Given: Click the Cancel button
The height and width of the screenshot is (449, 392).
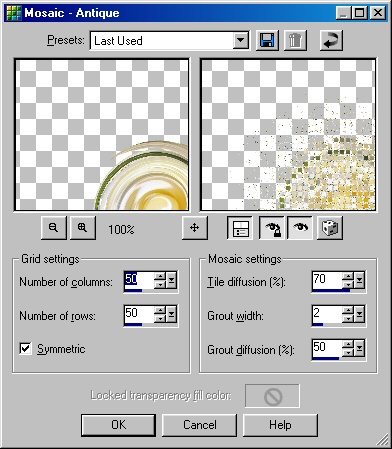Looking at the screenshot, I should 200,425.
